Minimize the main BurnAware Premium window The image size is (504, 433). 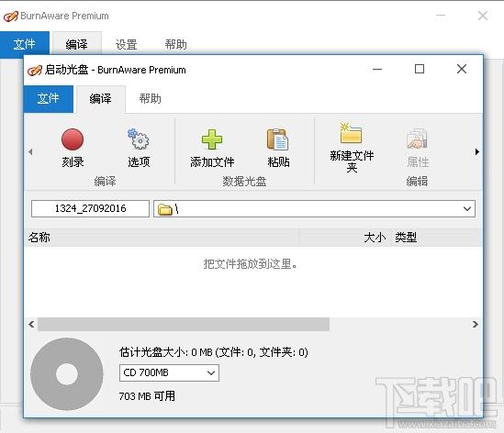click(x=441, y=16)
